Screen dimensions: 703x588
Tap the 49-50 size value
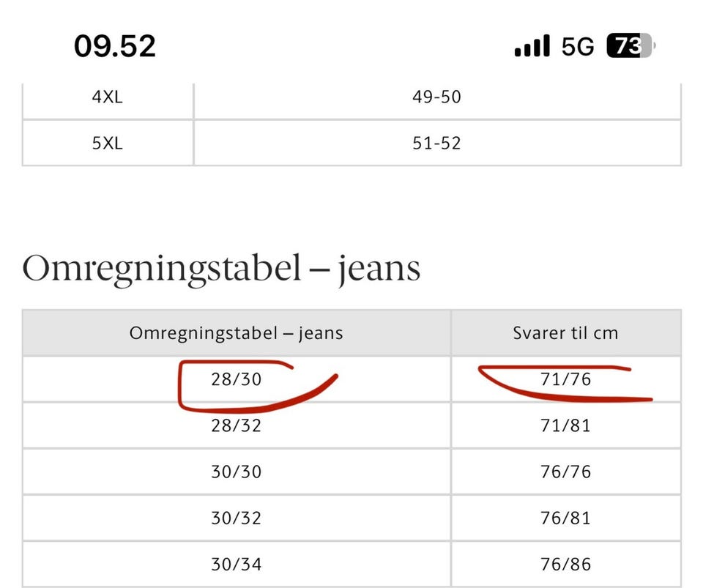point(437,97)
